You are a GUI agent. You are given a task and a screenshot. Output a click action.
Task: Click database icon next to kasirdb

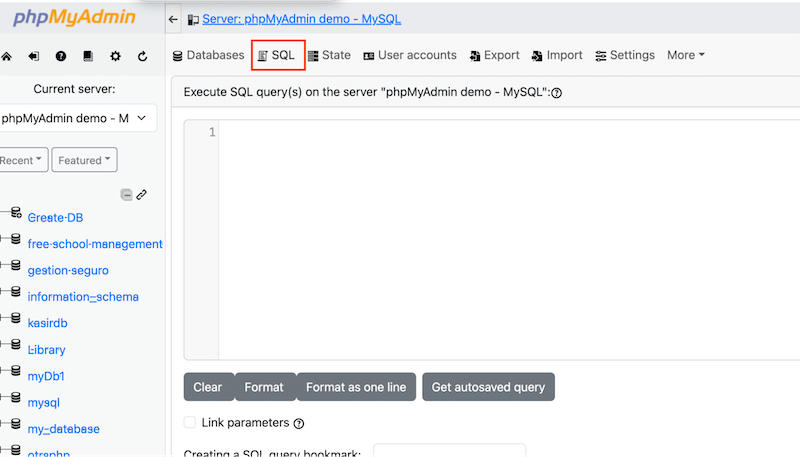click(16, 318)
